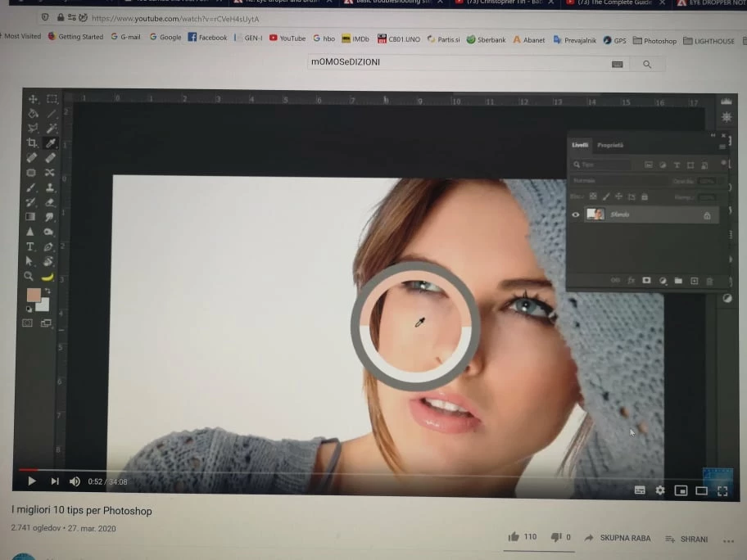
Task: Open the Histogram panel icon
Action: coord(726,102)
